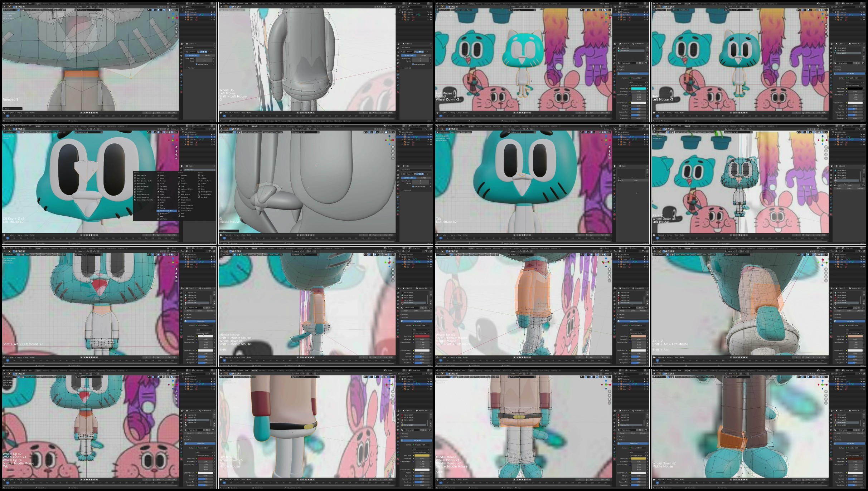Open Add Modifier dropdown in Numpad 1 frame

200,48
